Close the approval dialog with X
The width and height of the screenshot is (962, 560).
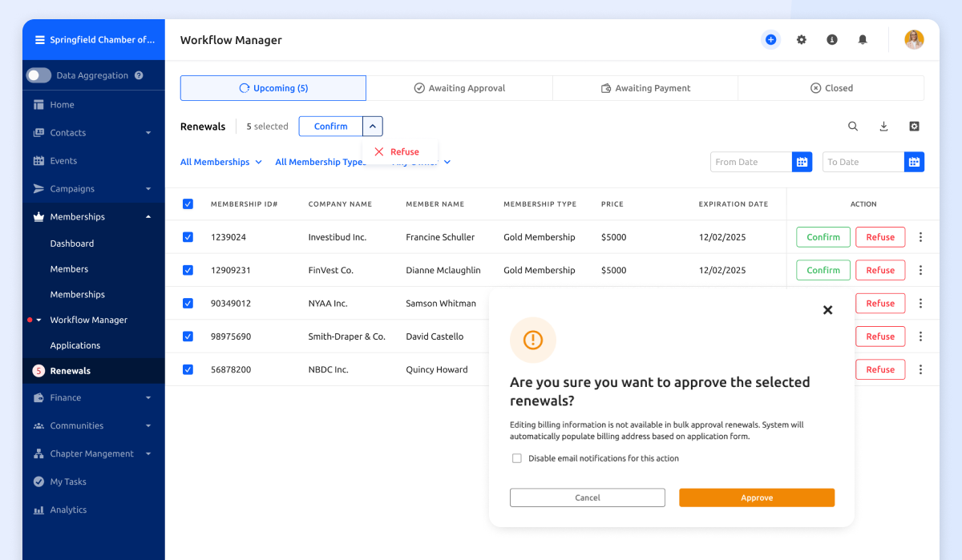[x=827, y=310]
